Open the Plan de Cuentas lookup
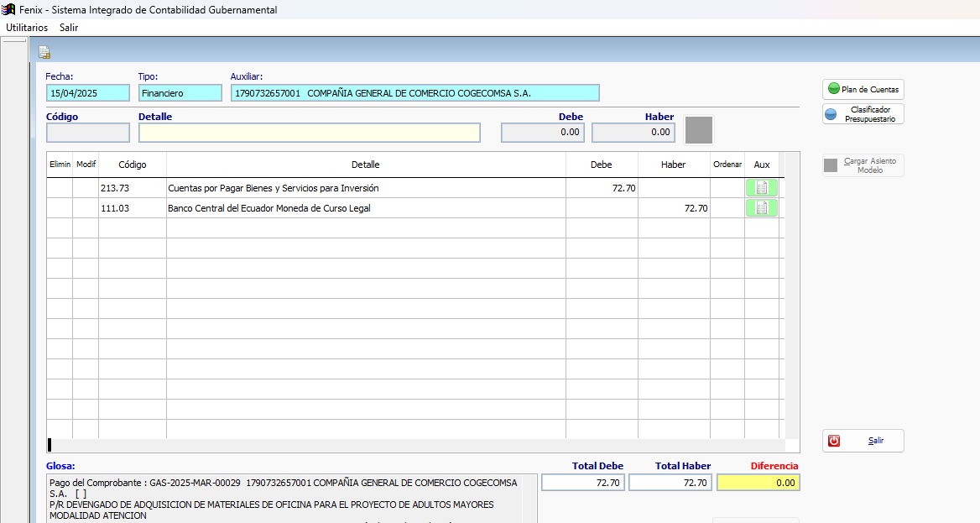The width and height of the screenshot is (980, 523). coord(863,89)
